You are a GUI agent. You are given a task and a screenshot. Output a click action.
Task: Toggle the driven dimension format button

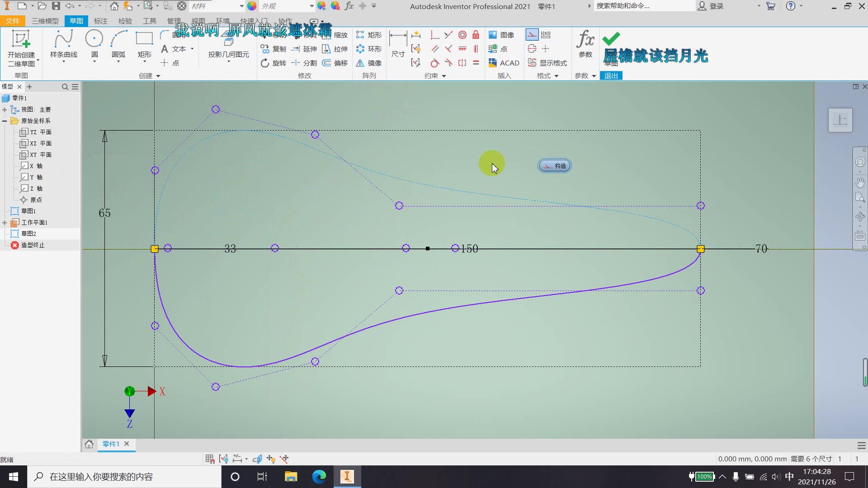pos(546,35)
